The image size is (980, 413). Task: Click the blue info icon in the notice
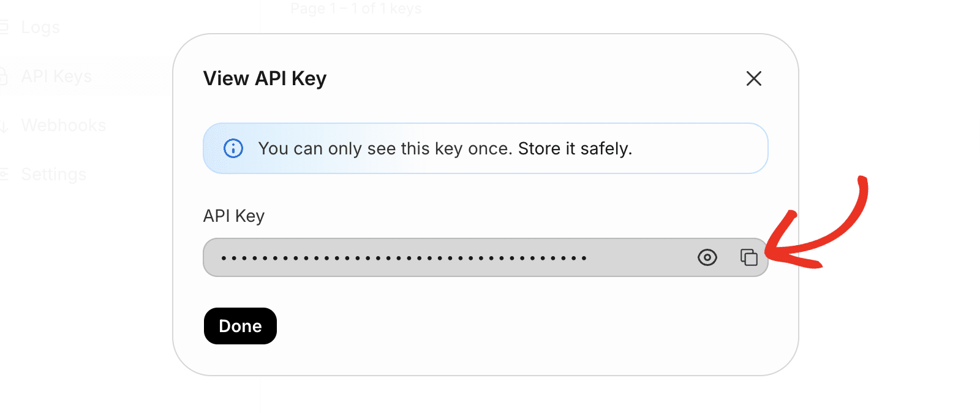(x=233, y=148)
